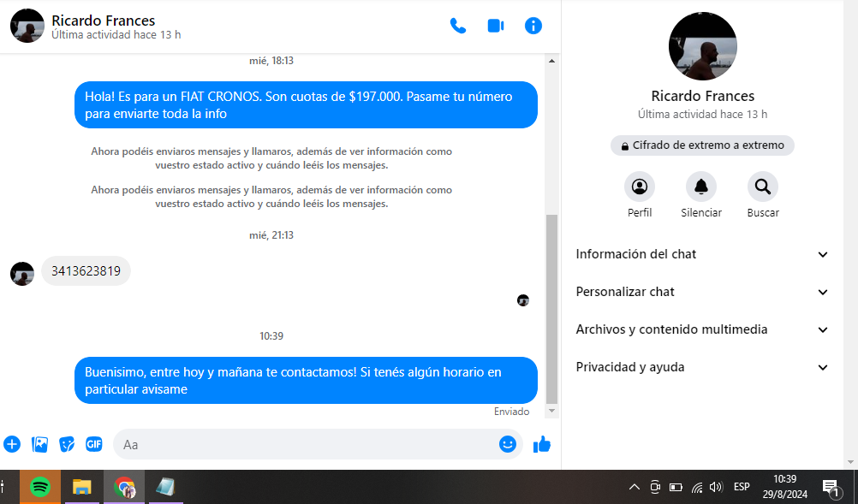The width and height of the screenshot is (858, 504).
Task: Open the clock and date 29/8/2024
Action: [x=784, y=487]
